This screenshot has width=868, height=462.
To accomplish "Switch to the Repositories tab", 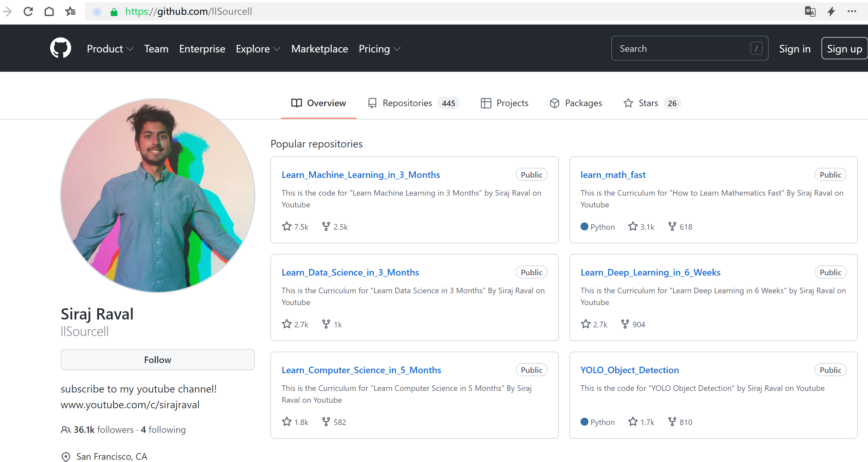I will [x=413, y=103].
